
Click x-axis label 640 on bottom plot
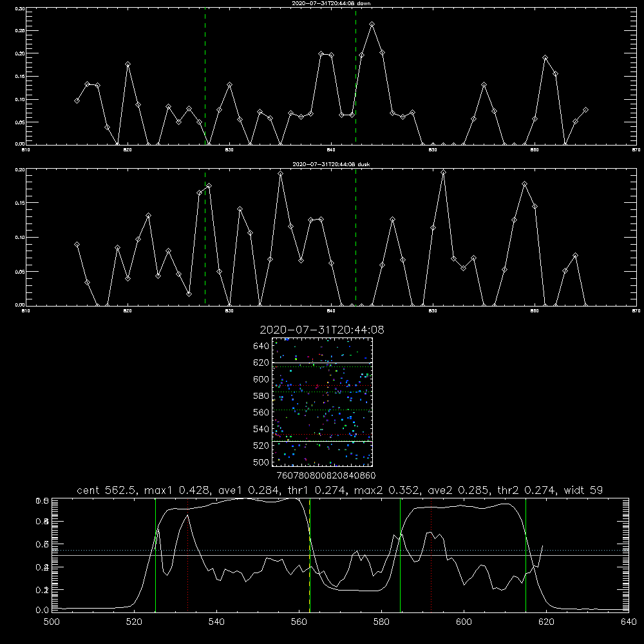pyautogui.click(x=629, y=622)
